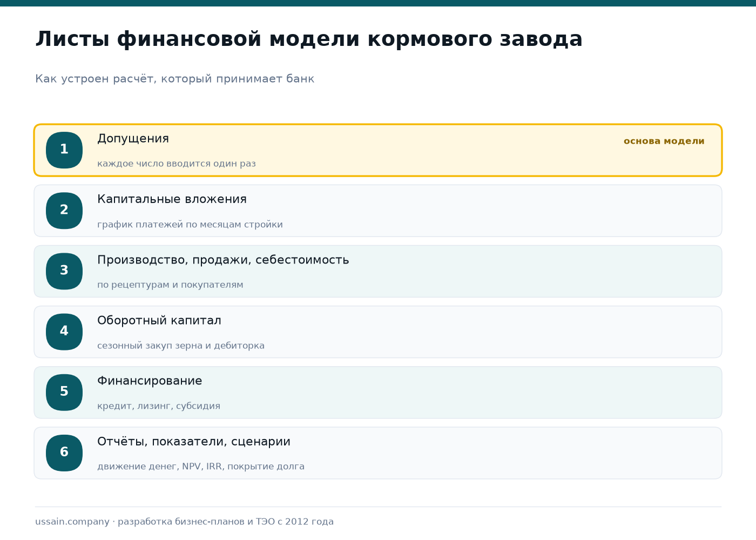Select 'Отчёты, показатели, сценарии' title
This screenshot has height=540, width=756.
pos(194,442)
